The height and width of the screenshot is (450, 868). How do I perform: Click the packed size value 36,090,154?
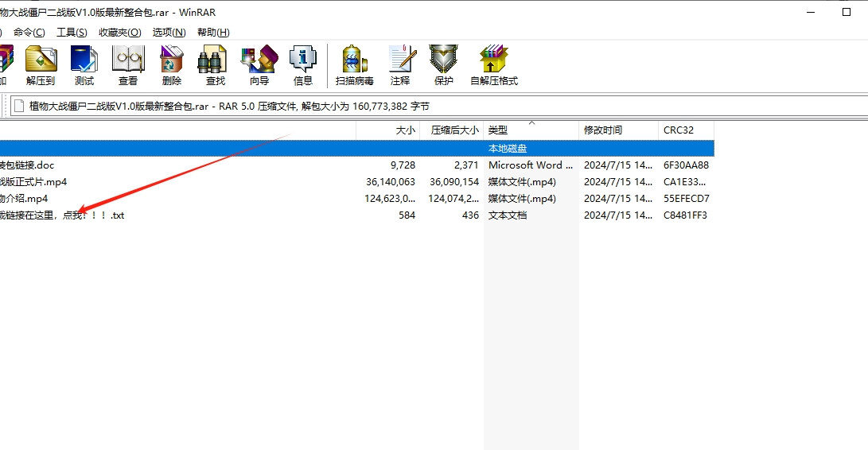pos(454,181)
